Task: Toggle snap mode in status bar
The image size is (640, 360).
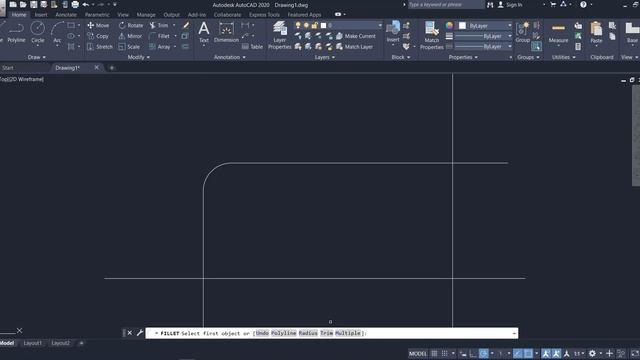Action: click(444, 353)
